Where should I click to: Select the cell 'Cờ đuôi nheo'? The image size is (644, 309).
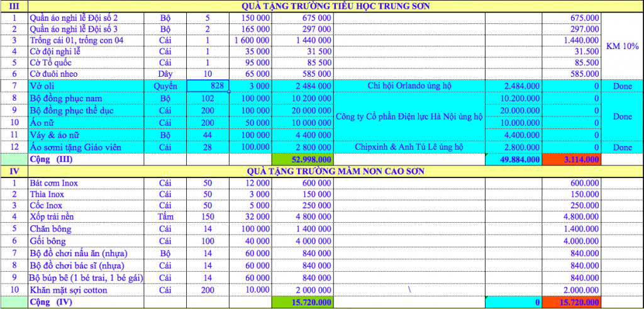tap(86, 74)
